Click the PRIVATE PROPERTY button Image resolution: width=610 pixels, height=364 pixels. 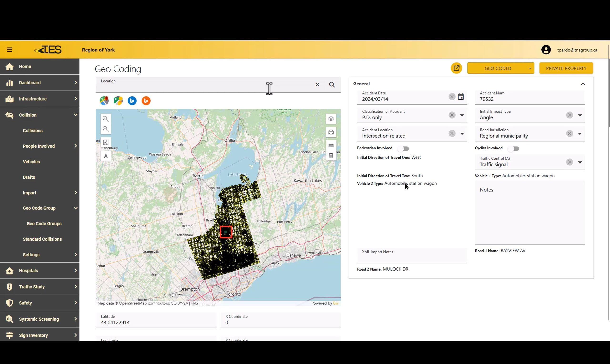pos(566,68)
